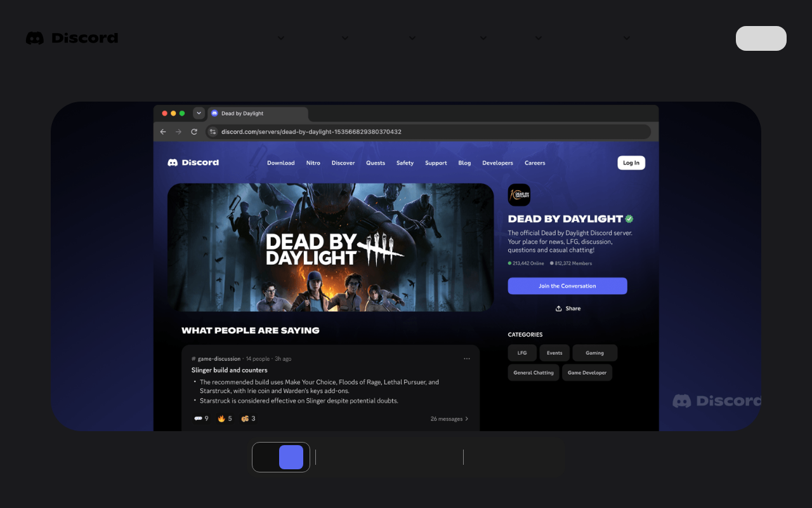This screenshot has width=812, height=508.
Task: Open the 26 messages link
Action: (x=450, y=419)
